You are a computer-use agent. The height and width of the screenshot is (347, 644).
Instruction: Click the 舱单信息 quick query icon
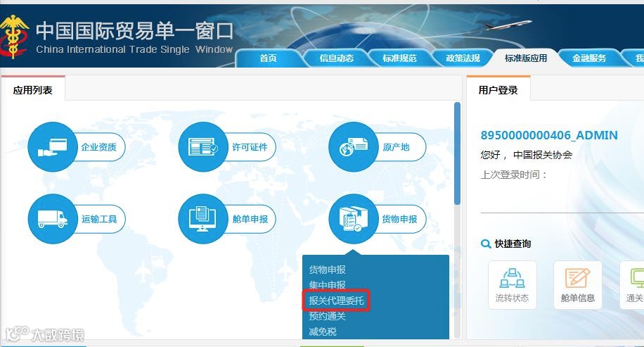tap(578, 285)
